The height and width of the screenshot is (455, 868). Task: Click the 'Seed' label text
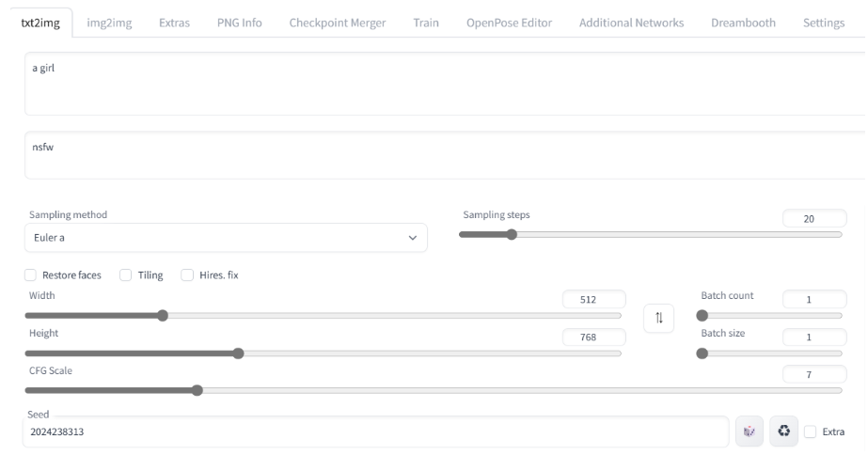(x=39, y=415)
